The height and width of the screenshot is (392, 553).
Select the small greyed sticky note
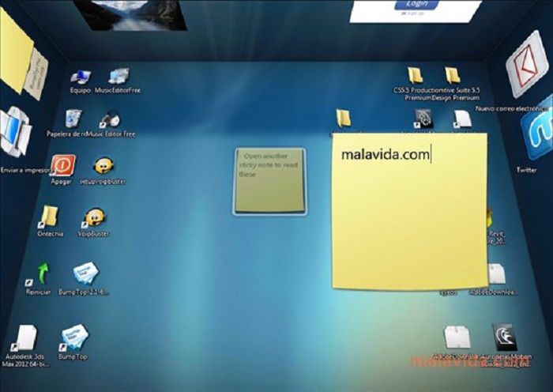[270, 181]
